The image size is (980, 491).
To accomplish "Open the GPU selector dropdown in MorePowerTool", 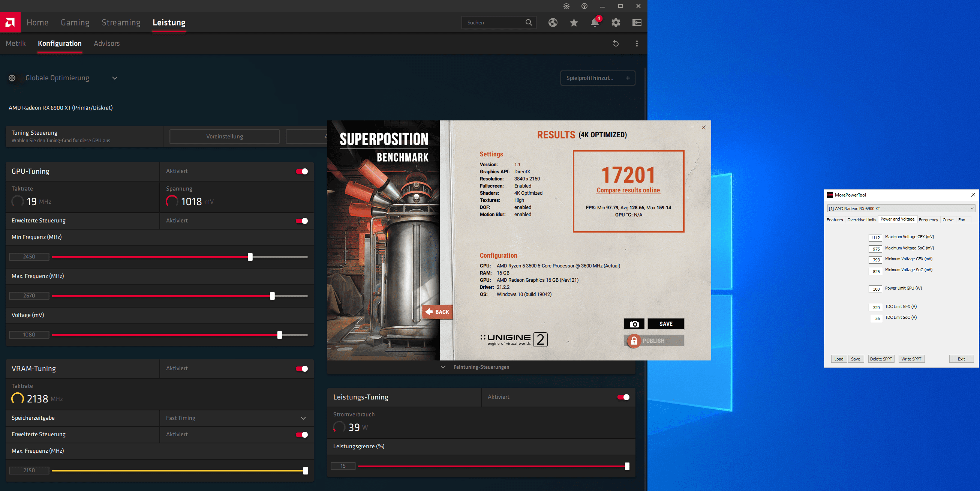I will click(x=901, y=208).
